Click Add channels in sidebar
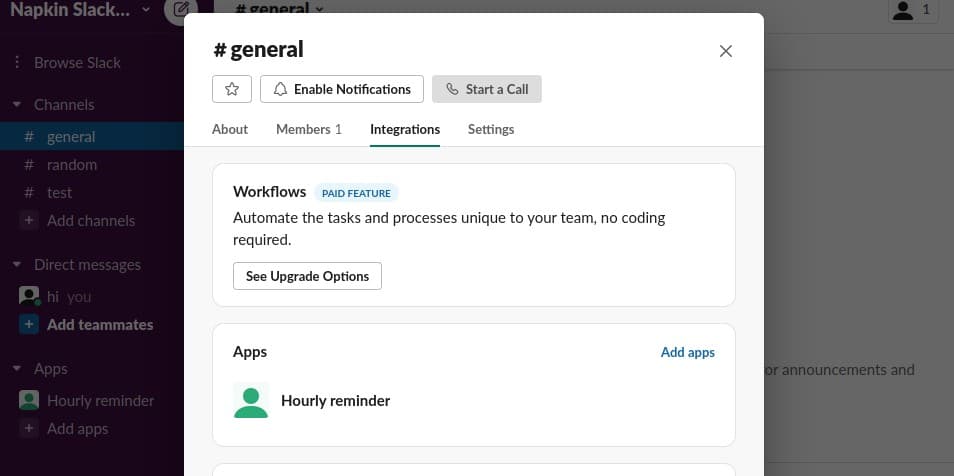The width and height of the screenshot is (954, 476). point(91,220)
